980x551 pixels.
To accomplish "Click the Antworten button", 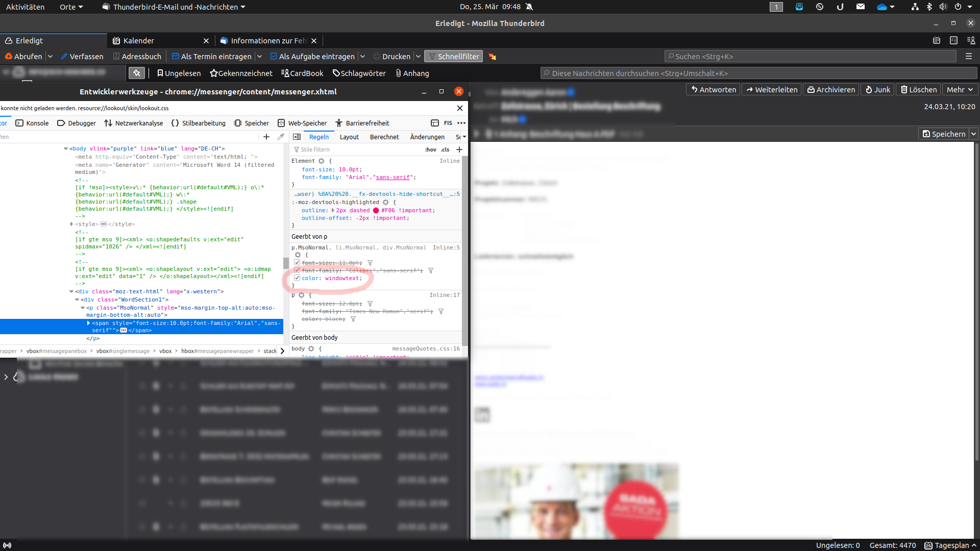I will (x=713, y=89).
